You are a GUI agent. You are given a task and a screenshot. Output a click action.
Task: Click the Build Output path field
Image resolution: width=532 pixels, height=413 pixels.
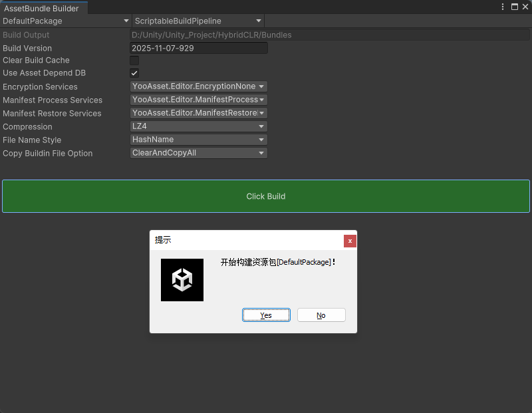pos(329,35)
